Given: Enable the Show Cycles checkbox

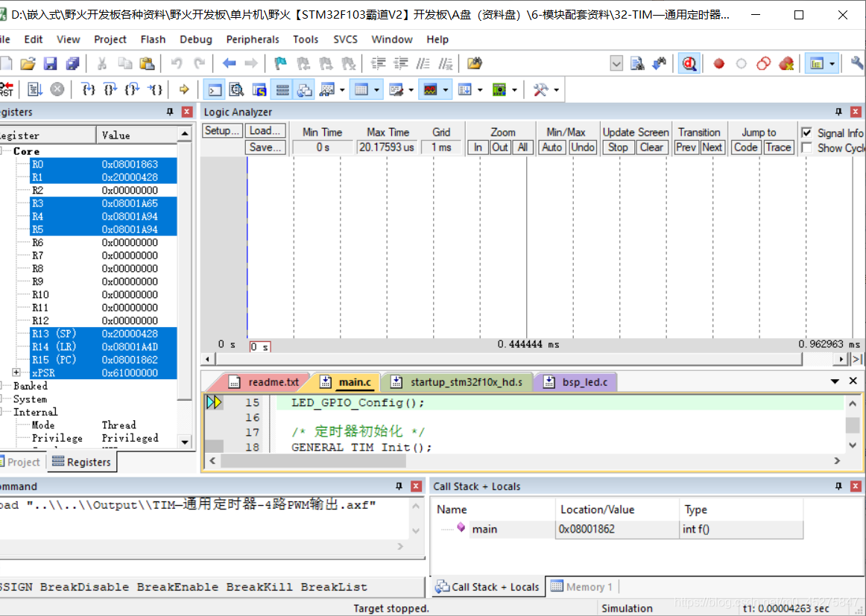Looking at the screenshot, I should [807, 148].
